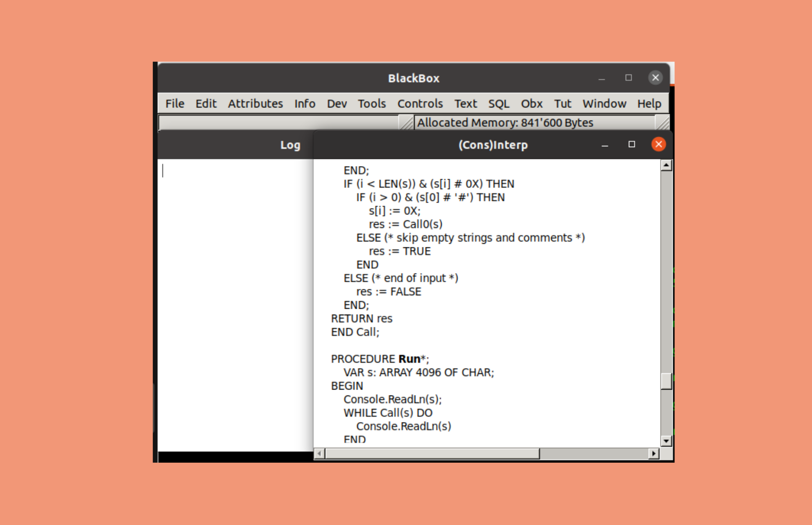Click the vertical scrollbar down arrow
This screenshot has height=525, width=812.
(666, 441)
